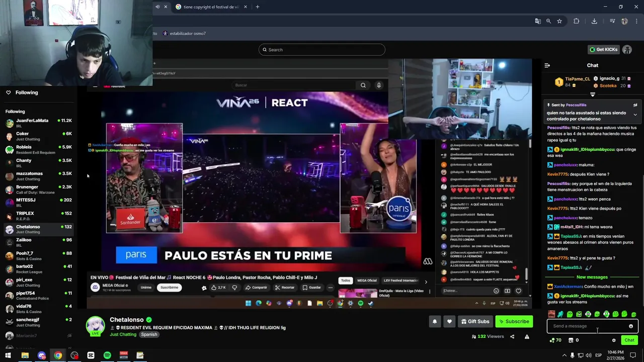Open Windows notification center icon
The image size is (644, 362).
633,355
